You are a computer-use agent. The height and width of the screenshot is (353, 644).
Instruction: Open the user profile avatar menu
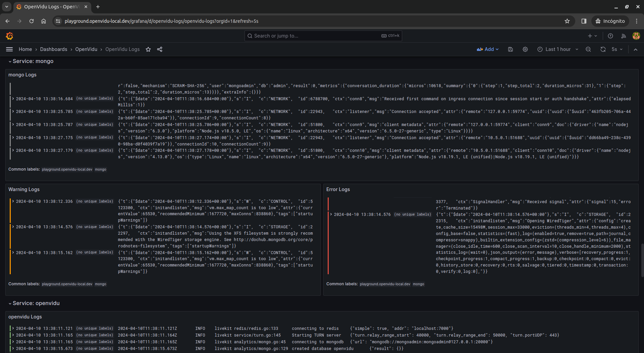coord(637,36)
